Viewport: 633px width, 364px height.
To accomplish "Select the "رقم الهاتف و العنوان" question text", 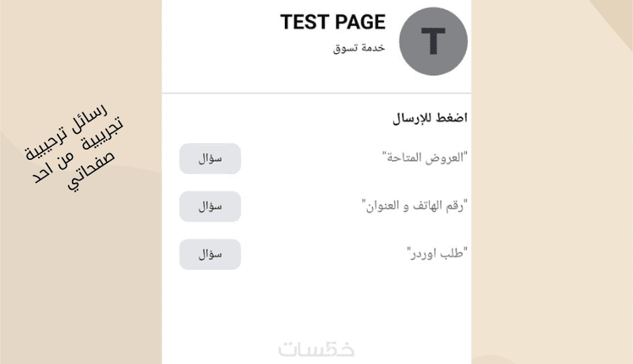I will tap(415, 207).
